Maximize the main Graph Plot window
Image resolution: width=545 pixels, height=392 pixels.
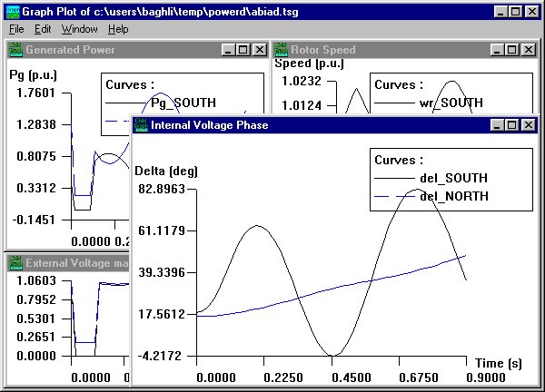pos(516,12)
